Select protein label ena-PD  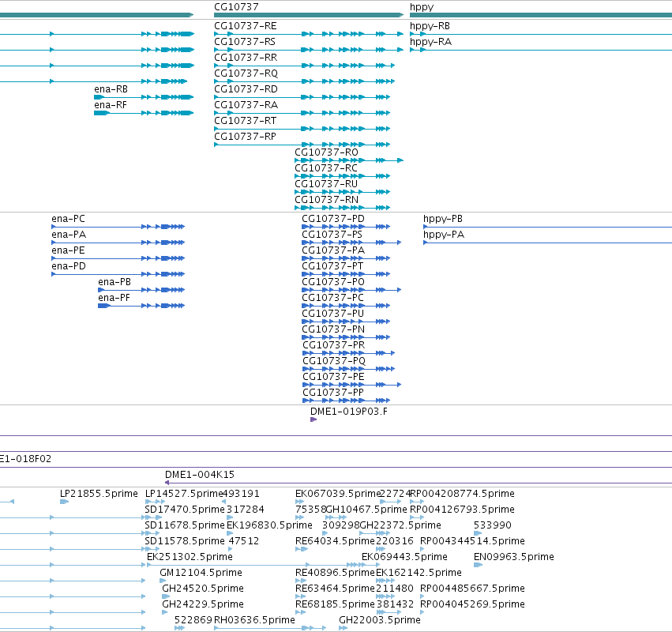coord(69,266)
